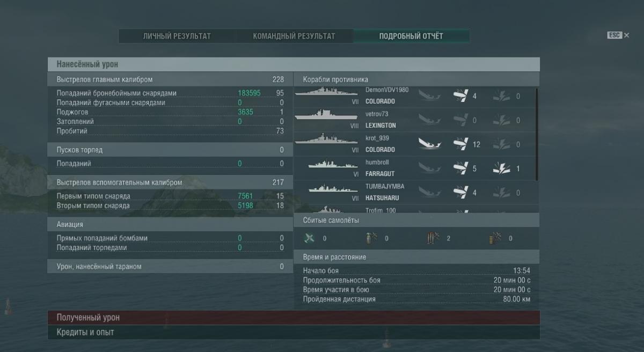Collapse the Нанесённый урон section

tap(293, 64)
